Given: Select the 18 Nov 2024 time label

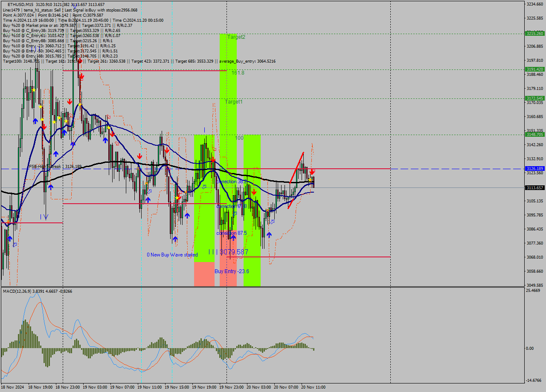Looking at the screenshot, I should [12, 387].
